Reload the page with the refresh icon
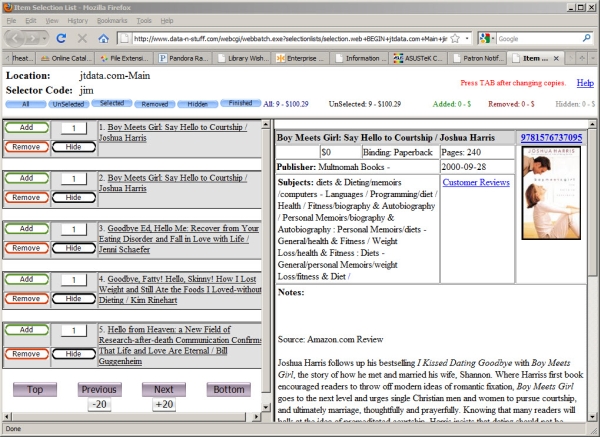Image resolution: width=600 pixels, height=437 pixels. 61,38
